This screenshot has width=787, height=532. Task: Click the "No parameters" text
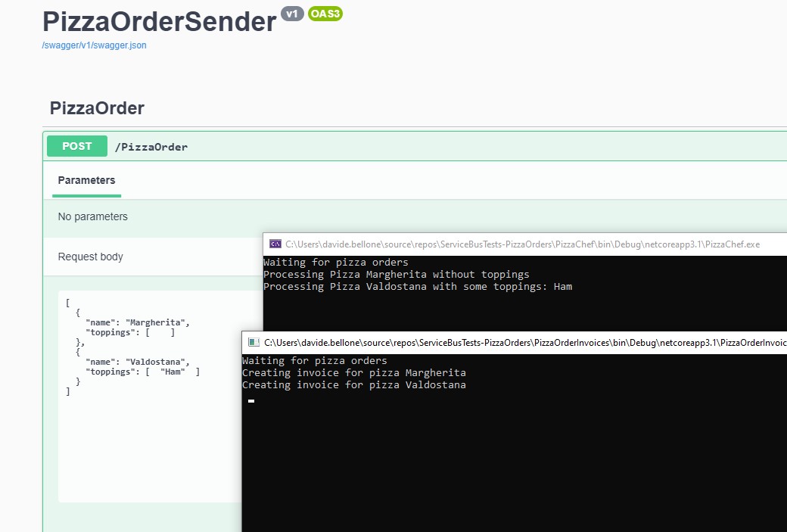(93, 216)
